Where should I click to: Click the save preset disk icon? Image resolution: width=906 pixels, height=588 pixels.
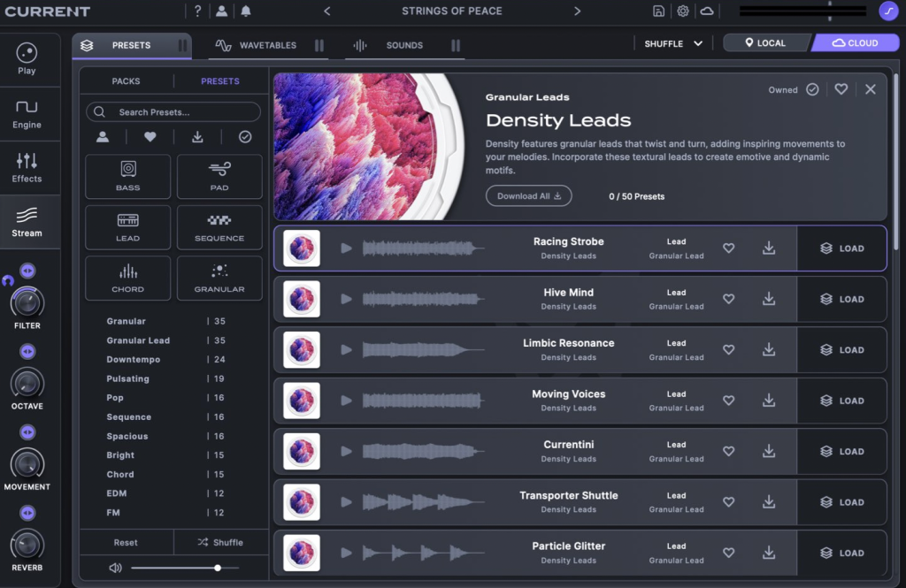pos(658,11)
